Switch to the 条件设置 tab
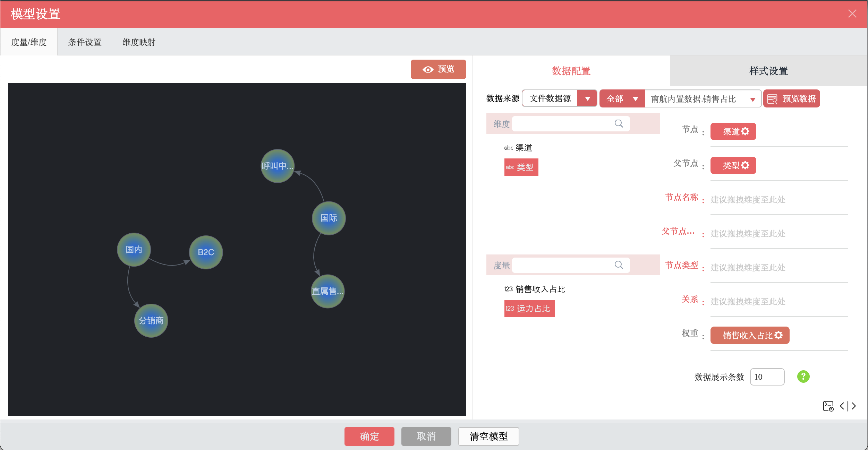Image resolution: width=868 pixels, height=450 pixels. pos(85,42)
